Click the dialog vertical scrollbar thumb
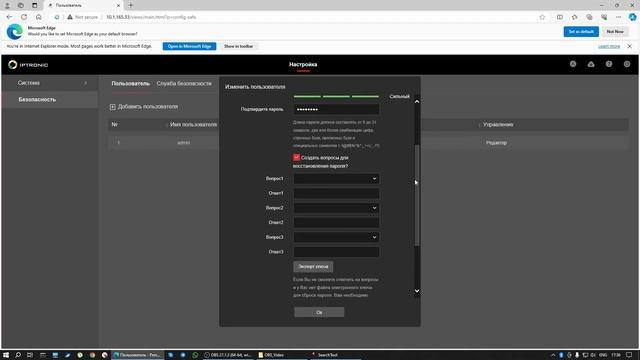 (x=417, y=195)
